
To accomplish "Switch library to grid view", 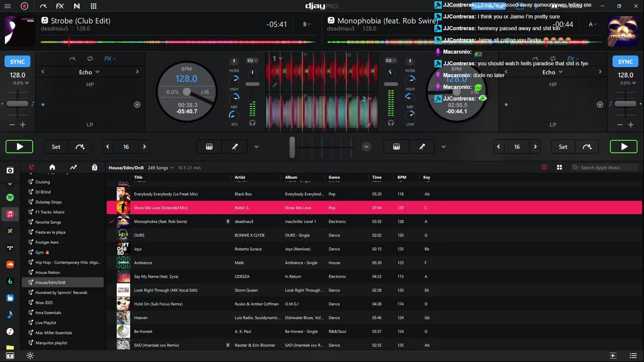I will pos(559,167).
